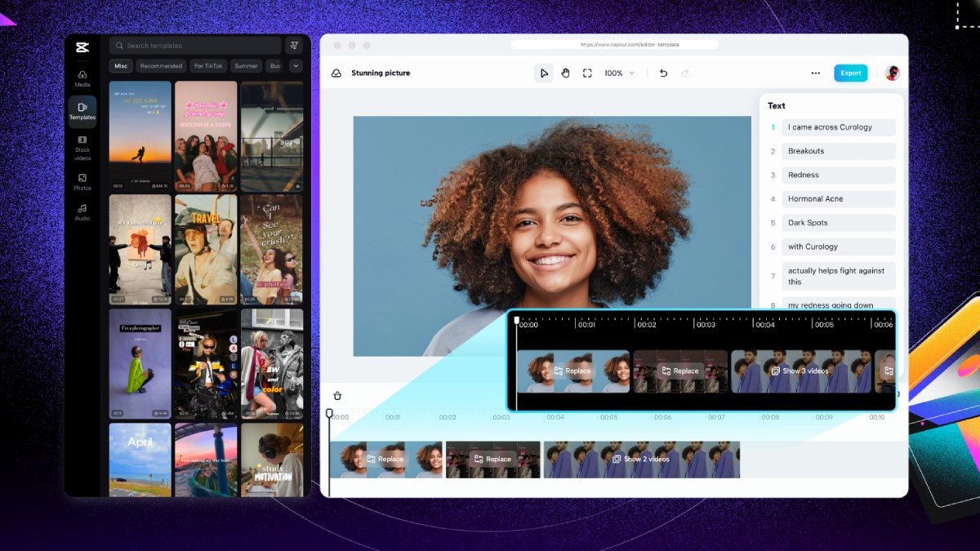Choose the TRAVEL template thumbnail
980x551 pixels.
tap(206, 250)
